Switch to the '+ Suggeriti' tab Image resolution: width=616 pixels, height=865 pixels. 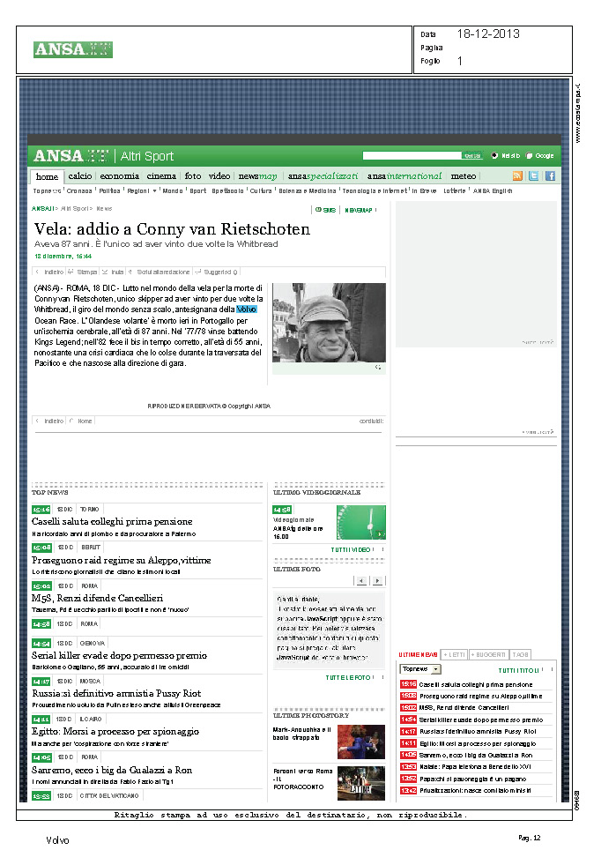487,654
